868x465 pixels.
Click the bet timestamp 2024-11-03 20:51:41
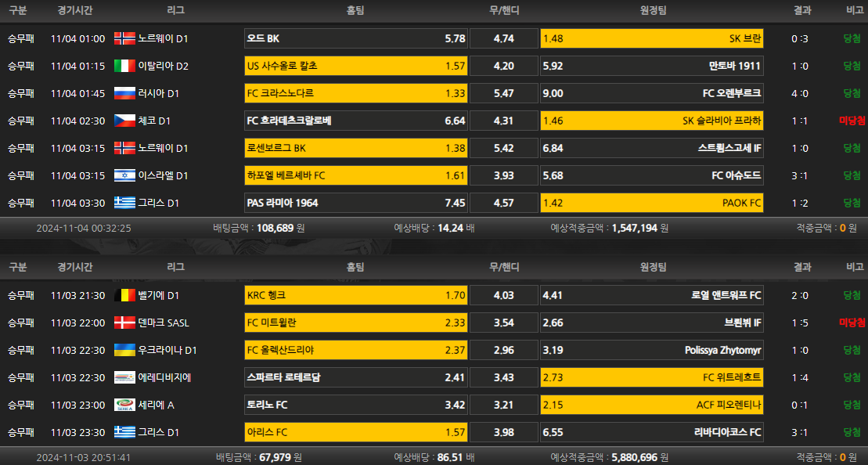pos(84,458)
